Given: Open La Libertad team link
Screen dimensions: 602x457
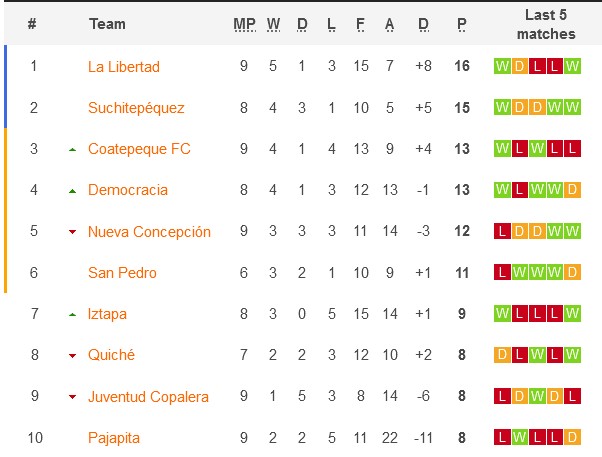Looking at the screenshot, I should 124,67.
